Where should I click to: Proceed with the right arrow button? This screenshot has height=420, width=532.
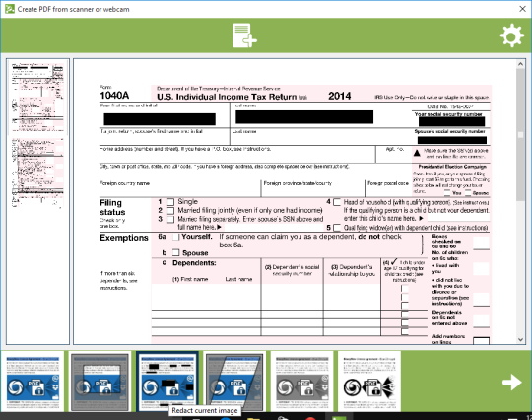point(512,383)
